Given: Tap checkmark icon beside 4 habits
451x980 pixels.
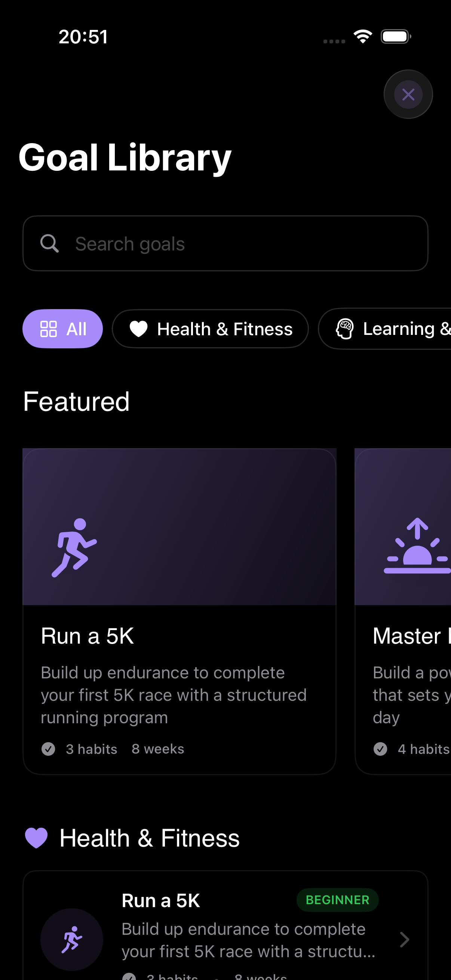Looking at the screenshot, I should pos(380,749).
